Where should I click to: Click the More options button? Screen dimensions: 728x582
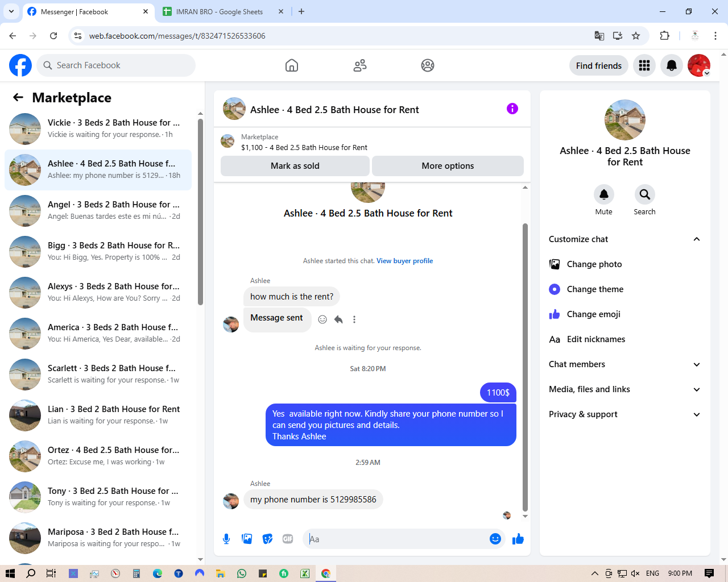[448, 166]
